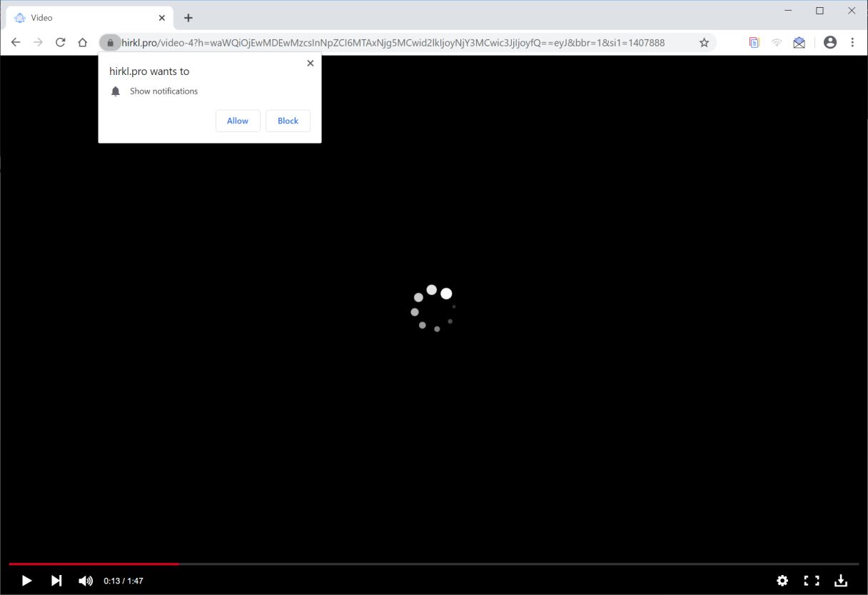Screen dimensions: 868x595
Task: Reload the current page
Action: (x=60, y=43)
